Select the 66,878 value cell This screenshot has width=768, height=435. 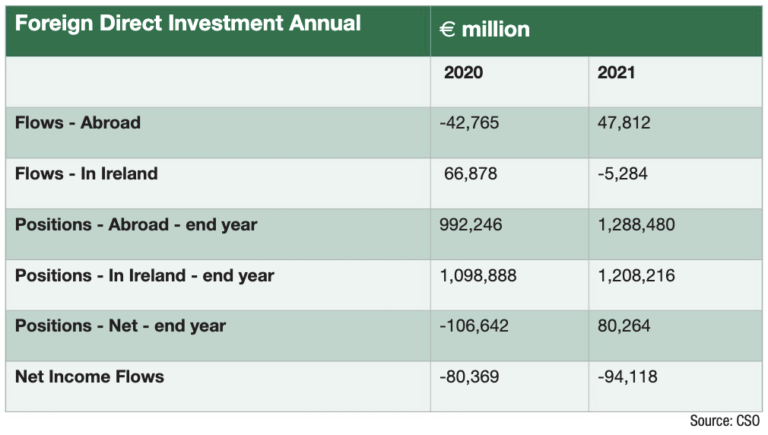click(470, 174)
